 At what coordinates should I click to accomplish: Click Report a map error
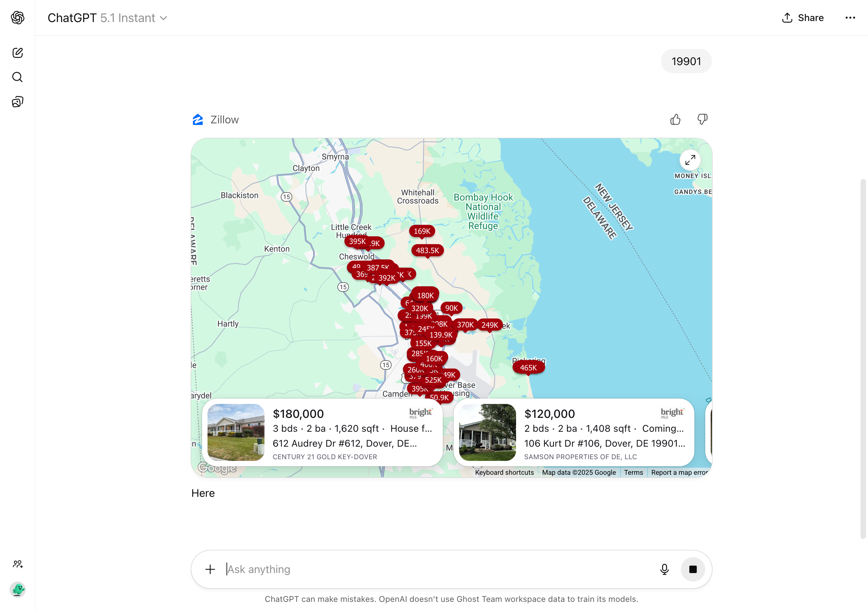(x=679, y=472)
